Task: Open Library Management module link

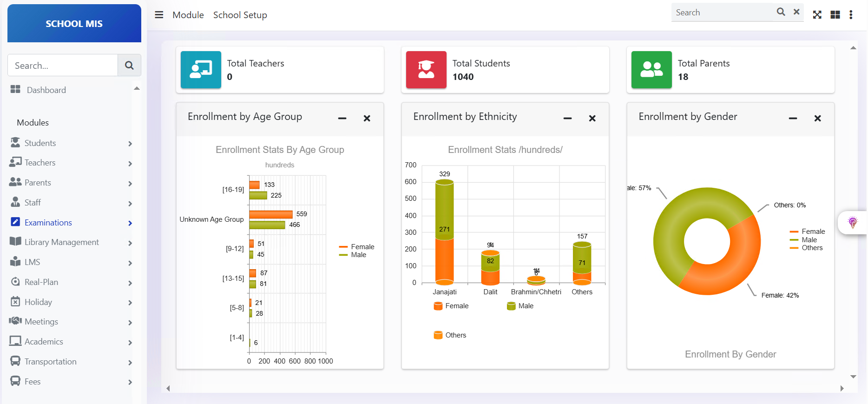Action: tap(61, 242)
